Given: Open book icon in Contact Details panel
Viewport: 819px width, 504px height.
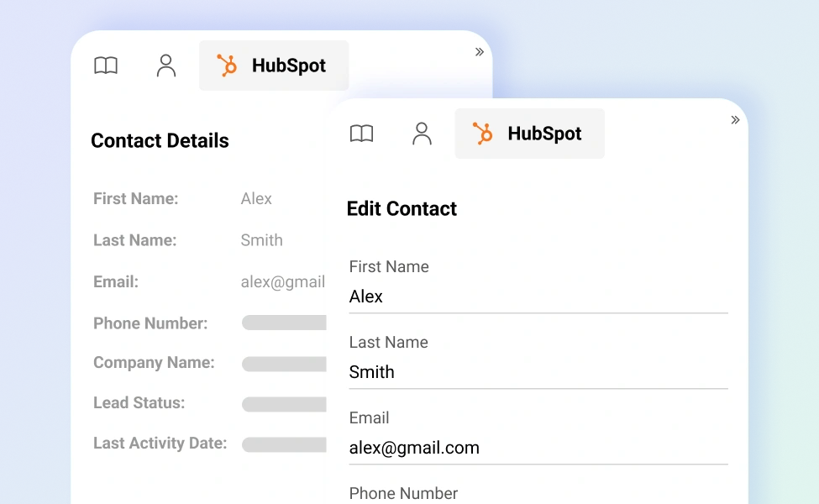Looking at the screenshot, I should coord(106,66).
